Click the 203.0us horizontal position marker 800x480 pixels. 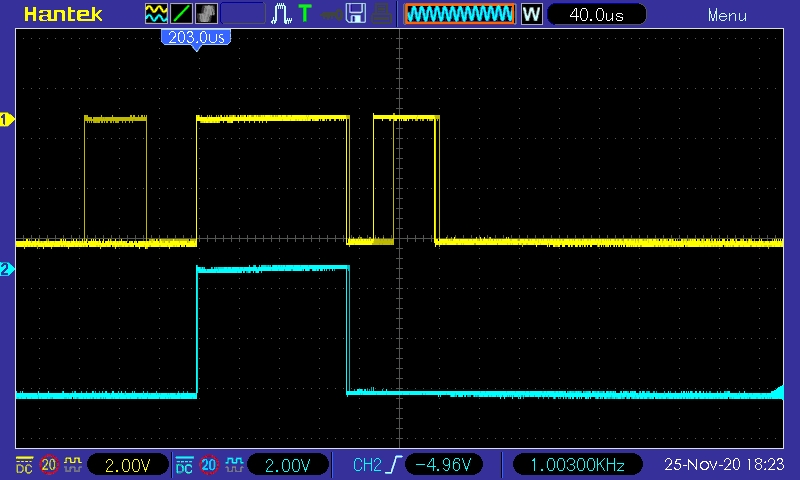point(194,37)
